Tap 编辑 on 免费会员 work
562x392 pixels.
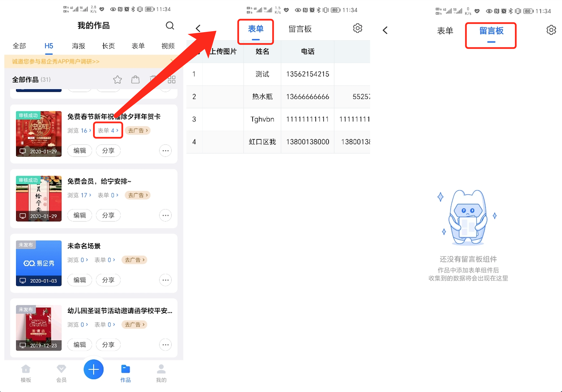click(80, 215)
